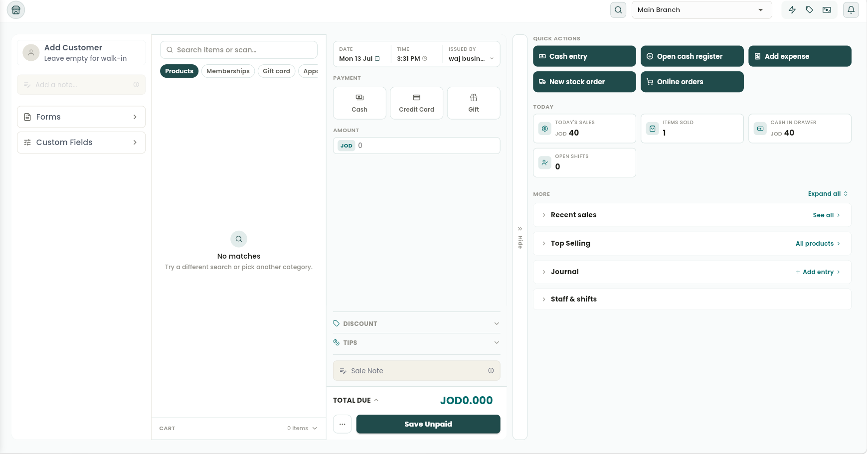
Task: Click the No matches magnifier icon
Action: 239,239
